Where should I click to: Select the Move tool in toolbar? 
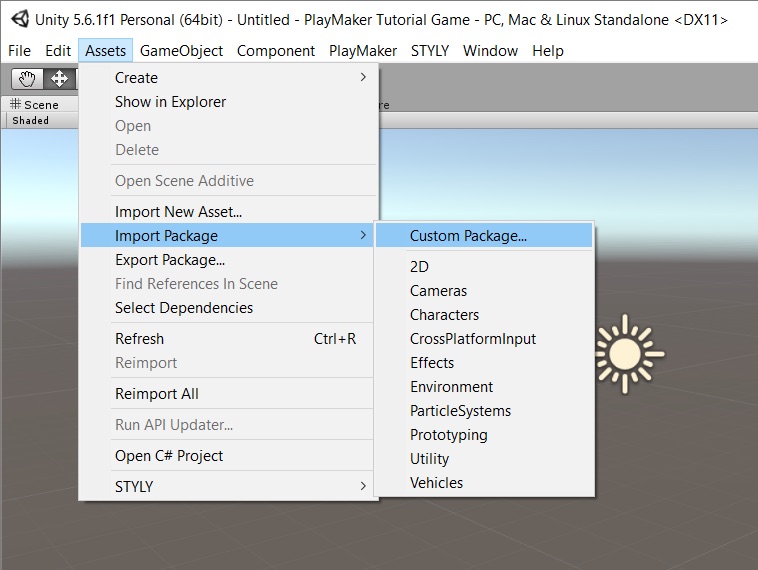click(x=59, y=78)
